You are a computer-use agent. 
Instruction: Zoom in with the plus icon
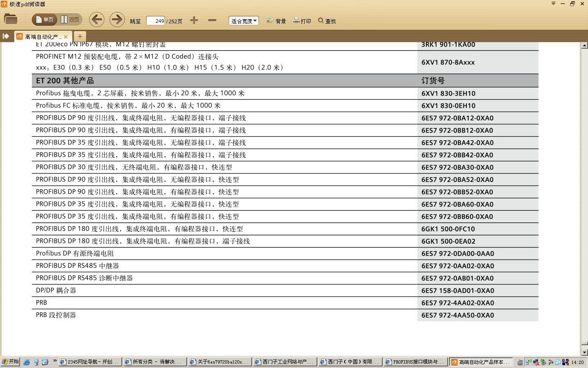click(x=194, y=20)
